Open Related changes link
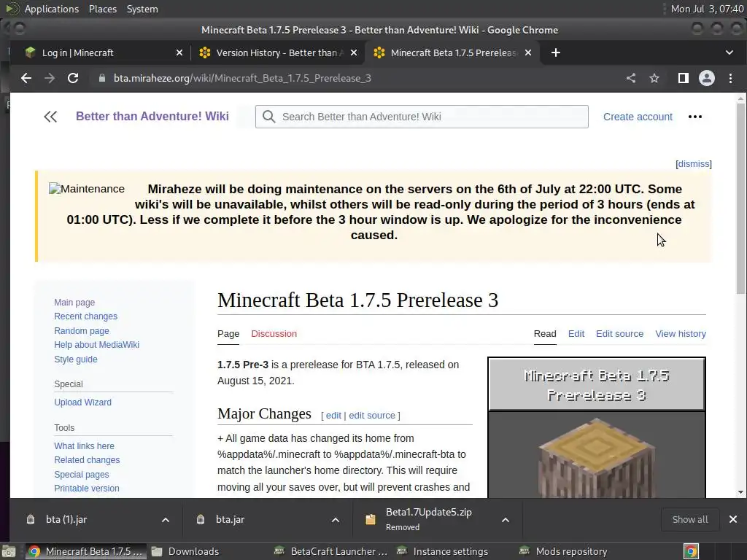Screen dimensions: 747x560 click(87, 460)
